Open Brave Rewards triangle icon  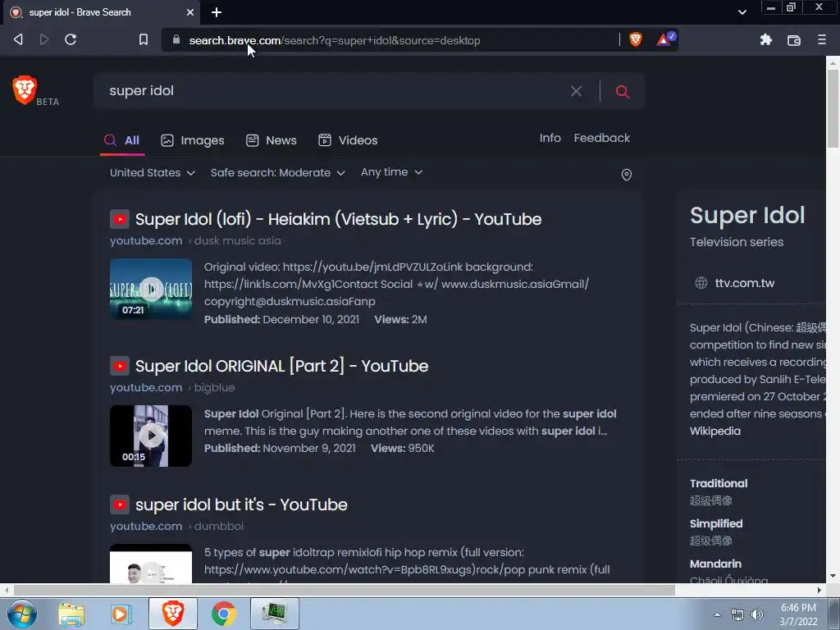[x=664, y=39]
